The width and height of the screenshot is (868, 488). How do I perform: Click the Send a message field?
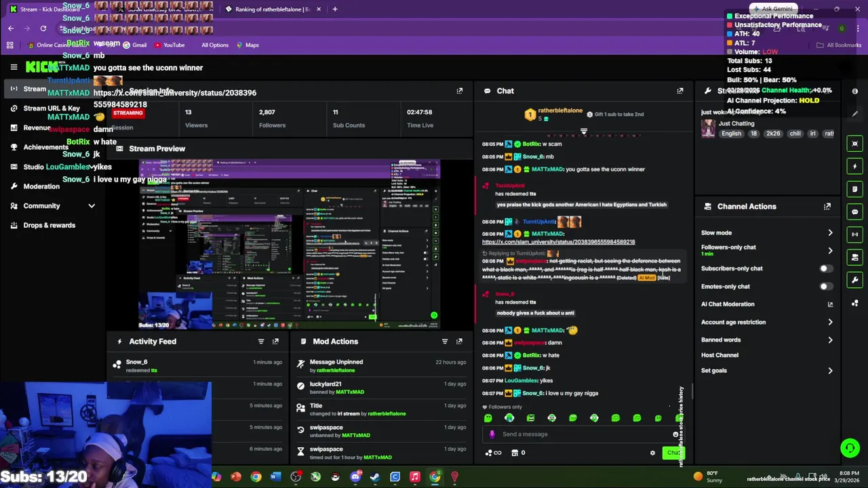(x=585, y=434)
